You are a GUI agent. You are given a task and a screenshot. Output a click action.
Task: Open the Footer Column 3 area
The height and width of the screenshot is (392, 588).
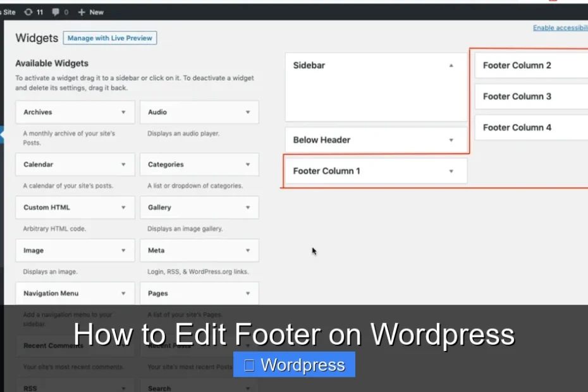531,96
